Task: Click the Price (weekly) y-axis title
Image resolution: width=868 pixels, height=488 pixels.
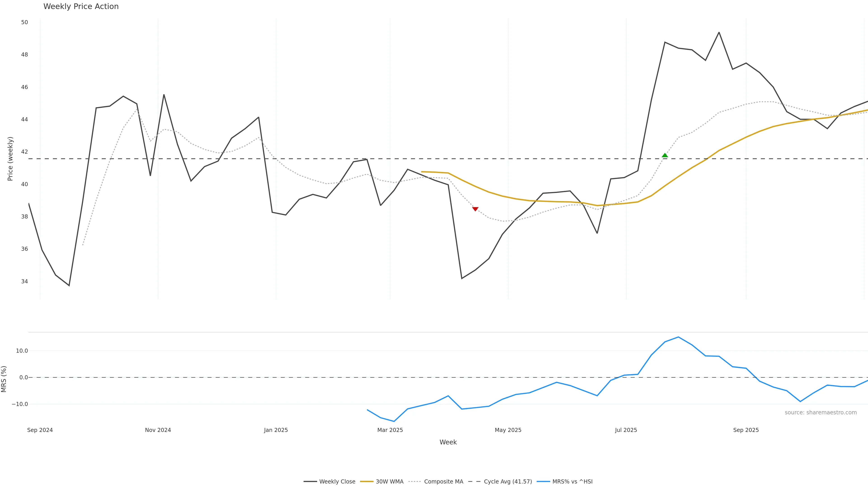Action: (x=10, y=159)
